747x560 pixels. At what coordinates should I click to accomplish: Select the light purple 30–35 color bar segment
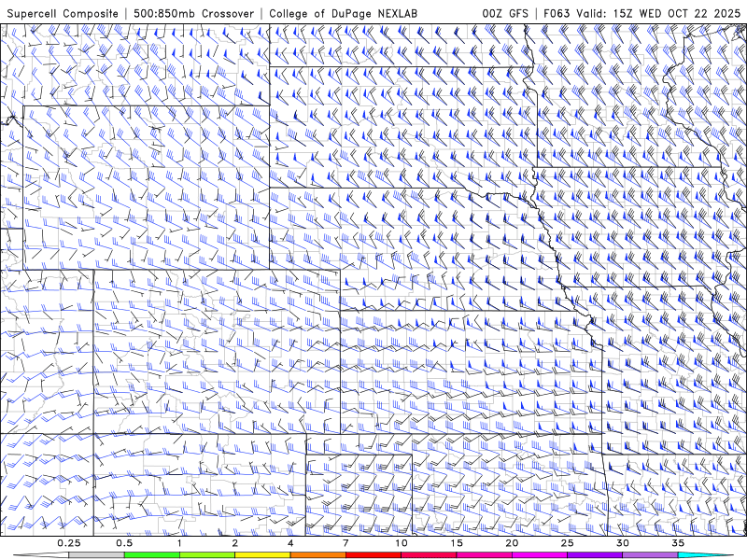650,555
